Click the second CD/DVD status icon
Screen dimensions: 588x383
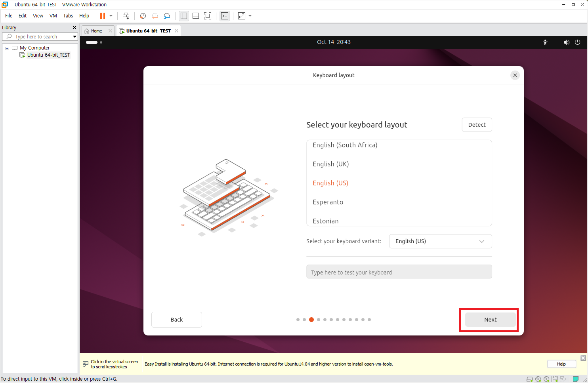click(x=546, y=379)
